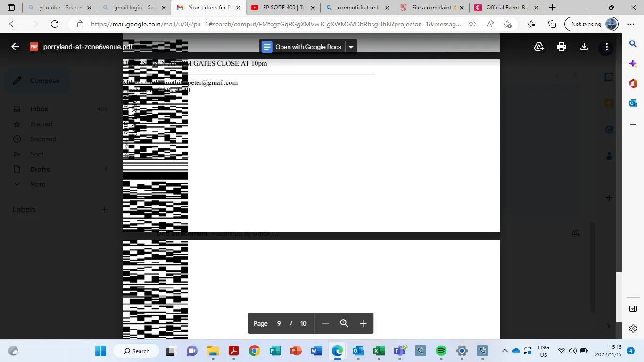The image size is (644, 362).
Task: Click Open with Google Docs button
Action: point(302,47)
